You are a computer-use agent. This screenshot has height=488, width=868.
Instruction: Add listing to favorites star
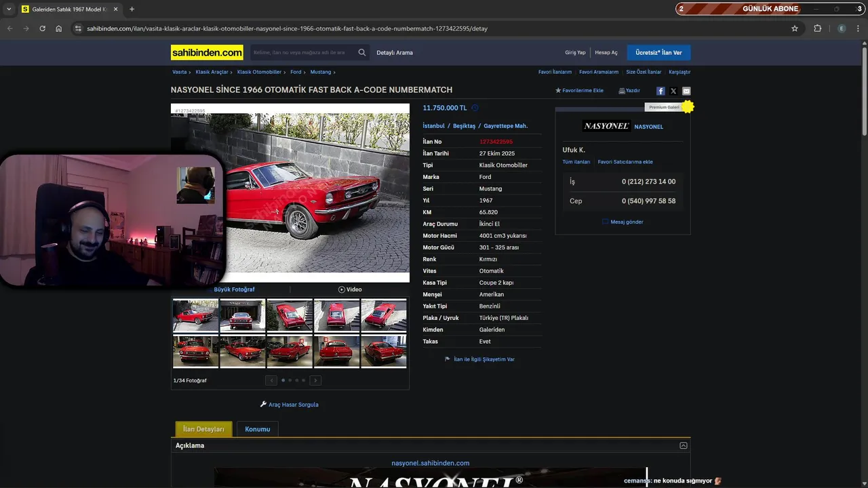pos(558,90)
